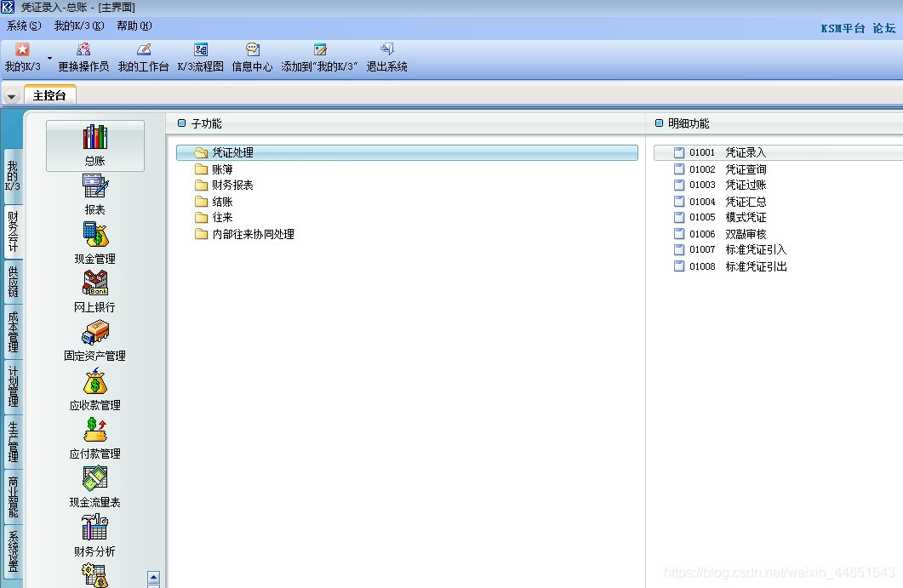The image size is (903, 588).
Task: Open the round dropdown button left of 主控台 tab
Action: (x=12, y=96)
